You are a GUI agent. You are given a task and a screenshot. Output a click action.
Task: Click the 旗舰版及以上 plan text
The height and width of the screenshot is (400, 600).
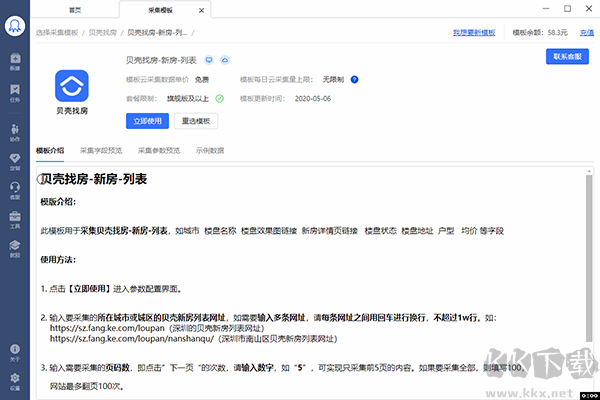(x=188, y=99)
